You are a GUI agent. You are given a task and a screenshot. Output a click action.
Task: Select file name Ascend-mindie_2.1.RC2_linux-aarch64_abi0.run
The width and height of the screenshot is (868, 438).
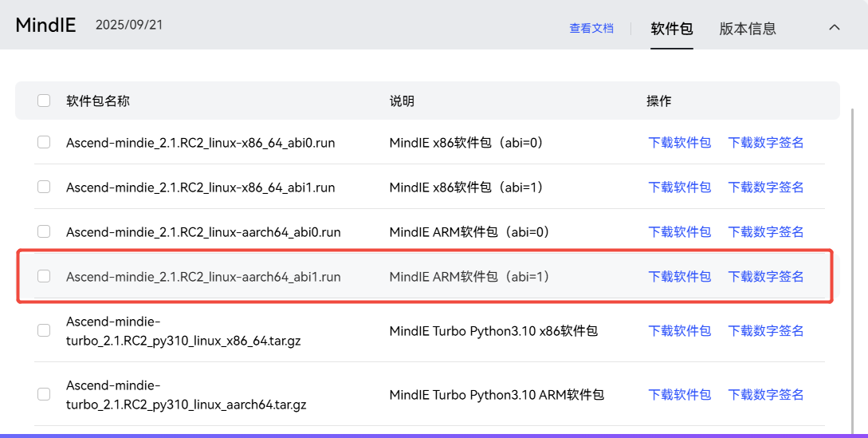click(203, 231)
